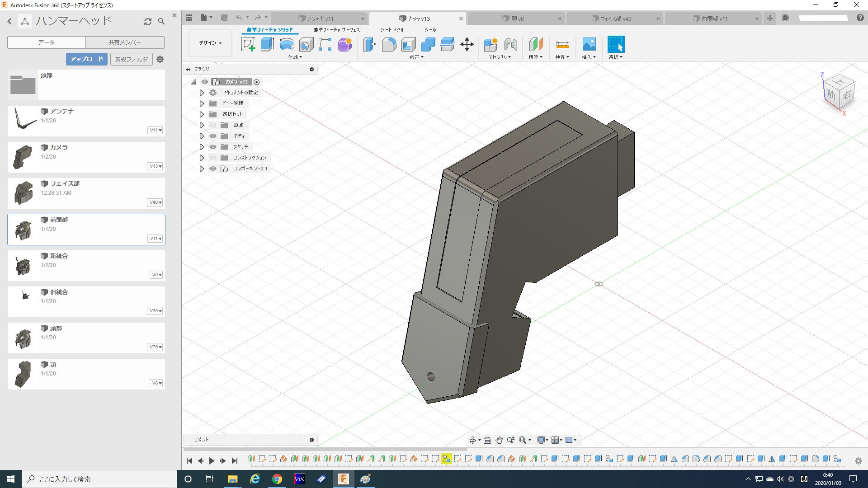Screen dimensions: 868x488
Task: Click the Move/Copy cross-arrows icon
Action: coord(467,44)
